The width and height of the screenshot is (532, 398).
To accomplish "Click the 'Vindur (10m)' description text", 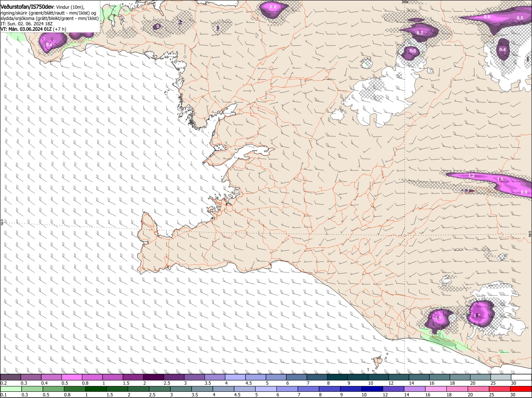I will (70, 7).
